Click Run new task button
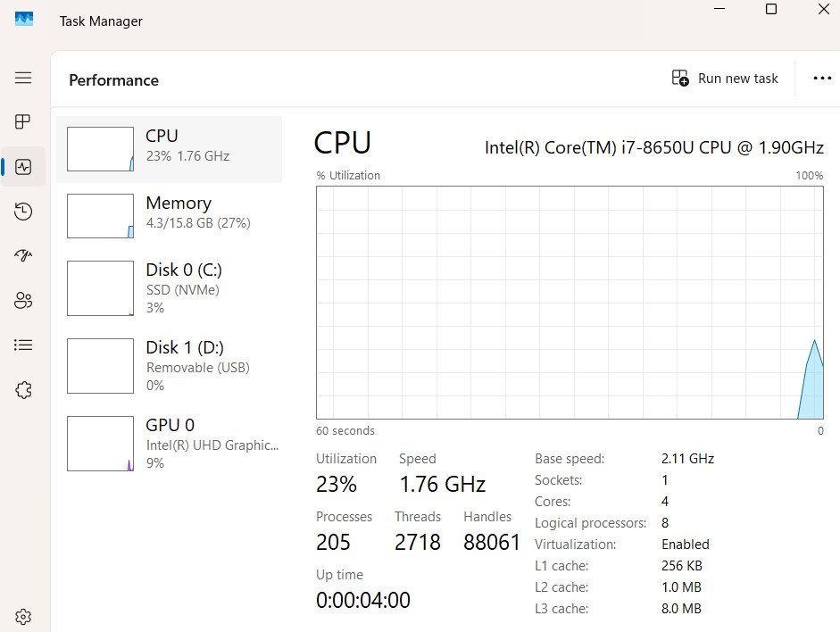This screenshot has height=632, width=840. point(725,79)
